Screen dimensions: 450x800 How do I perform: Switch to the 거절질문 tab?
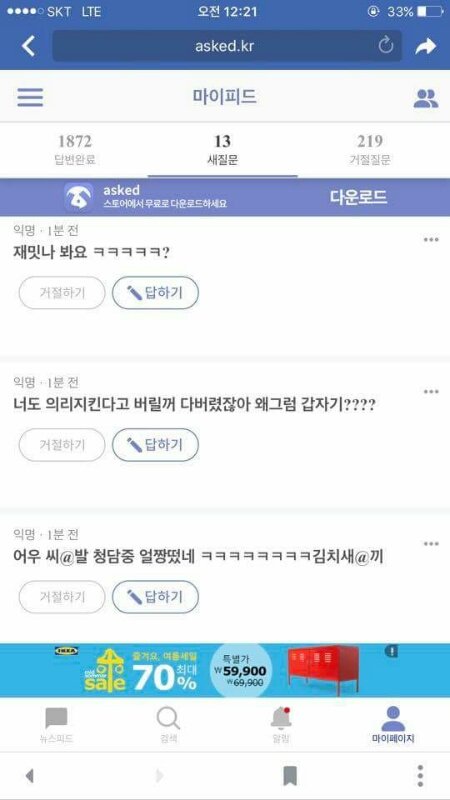coord(370,149)
